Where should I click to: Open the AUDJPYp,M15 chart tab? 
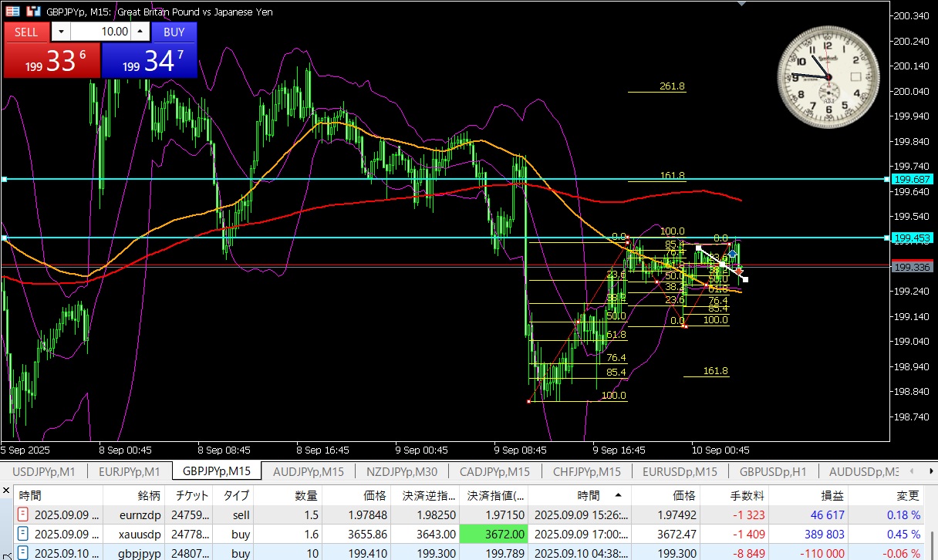point(309,471)
